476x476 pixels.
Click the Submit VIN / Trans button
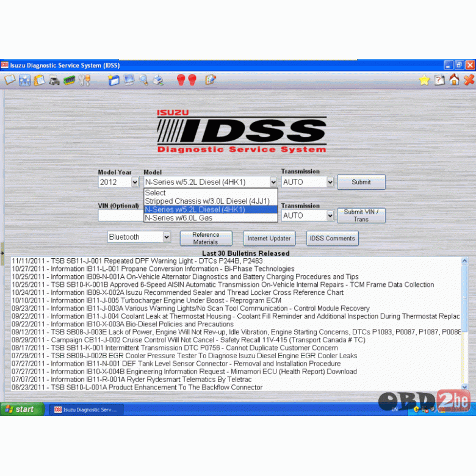pos(361,215)
